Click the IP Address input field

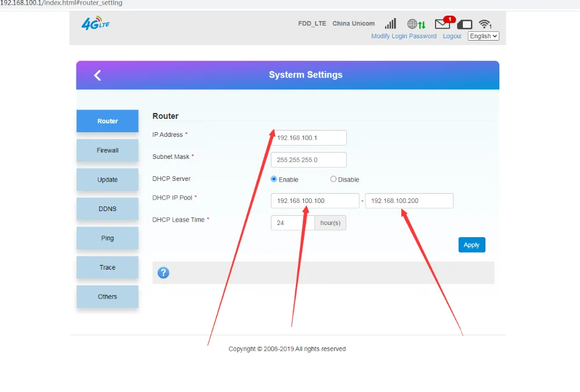[309, 137]
